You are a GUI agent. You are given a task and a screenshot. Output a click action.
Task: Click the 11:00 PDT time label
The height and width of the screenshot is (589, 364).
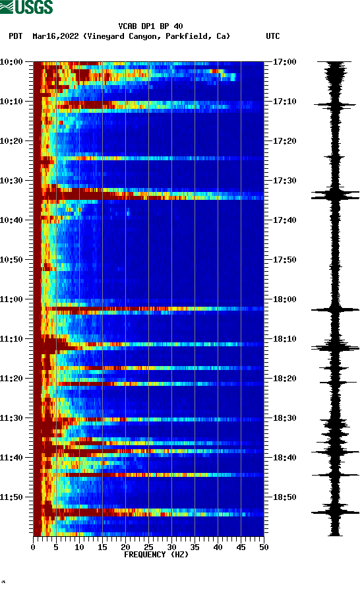(11, 299)
